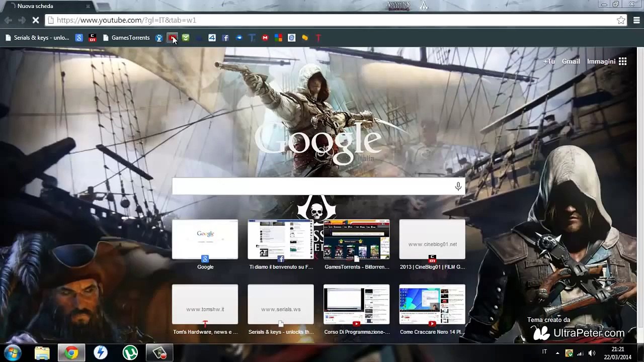Switch to the 'Nuova scheda' tab
The width and height of the screenshot is (644, 362).
[45, 6]
